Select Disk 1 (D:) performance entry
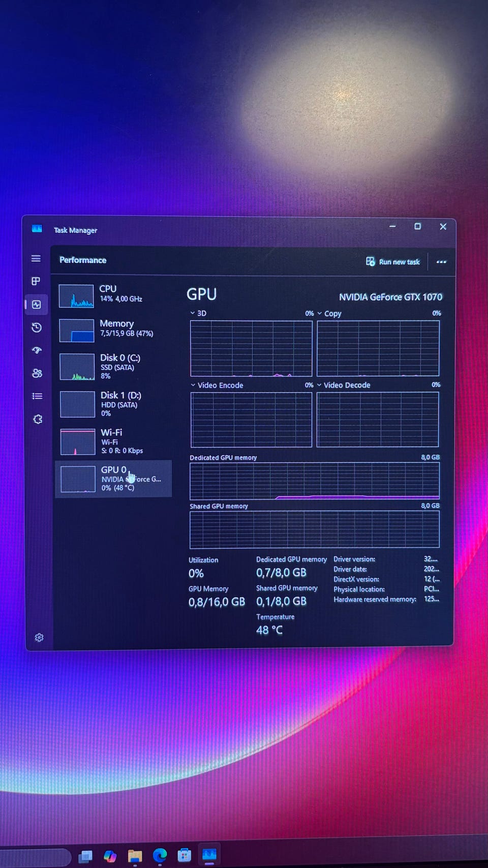This screenshot has height=868, width=488. pyautogui.click(x=113, y=404)
